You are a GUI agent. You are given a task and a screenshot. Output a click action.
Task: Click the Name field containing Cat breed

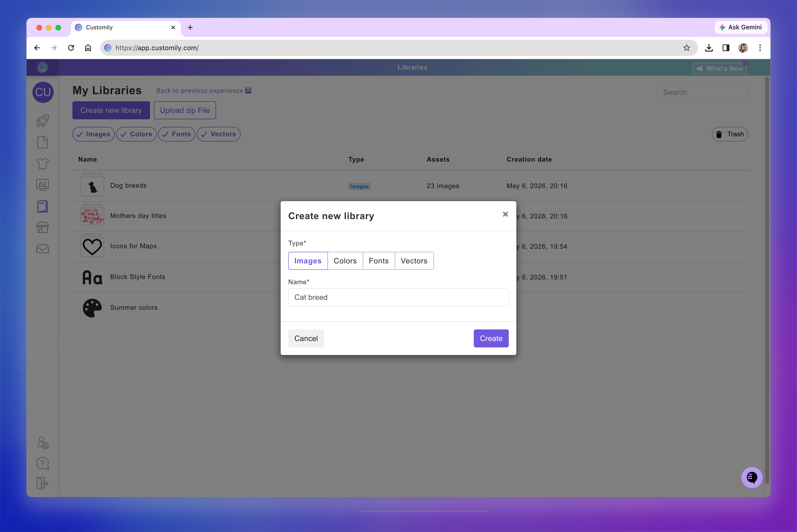[398, 297]
